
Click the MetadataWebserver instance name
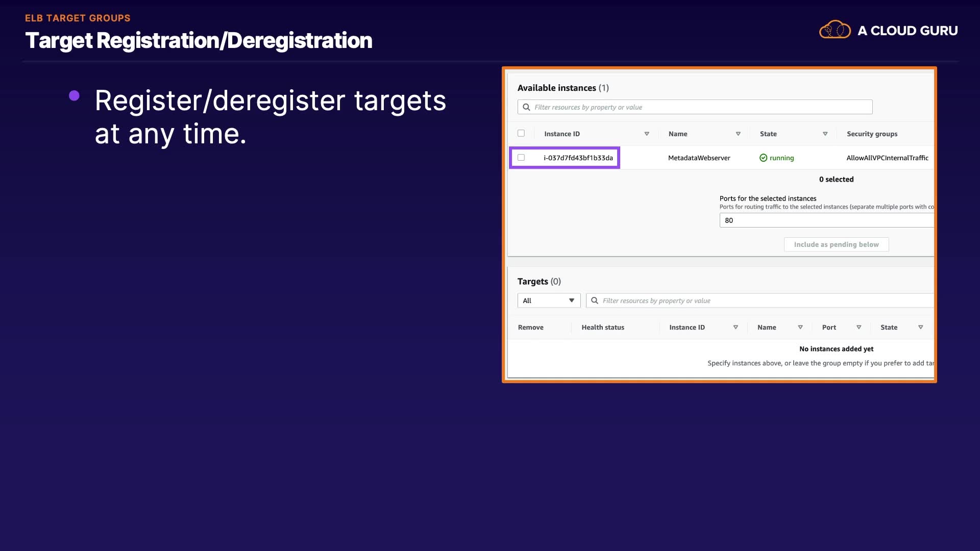click(699, 158)
